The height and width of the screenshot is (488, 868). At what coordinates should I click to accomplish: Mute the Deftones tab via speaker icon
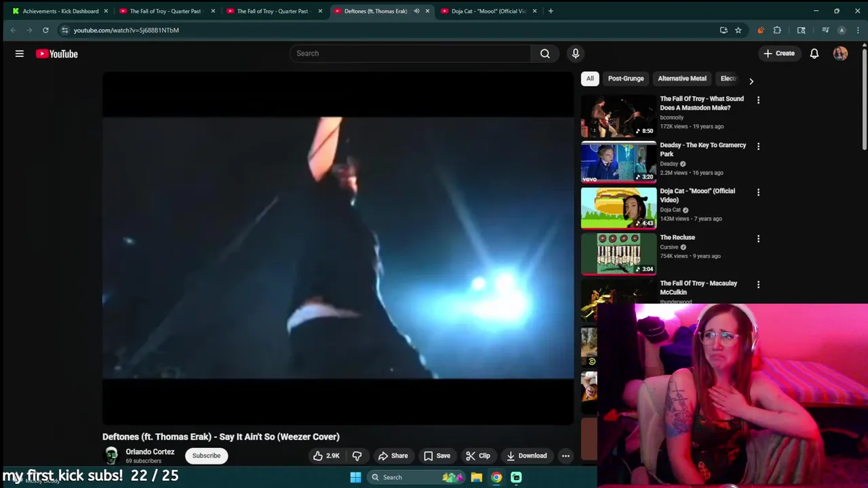coord(416,11)
